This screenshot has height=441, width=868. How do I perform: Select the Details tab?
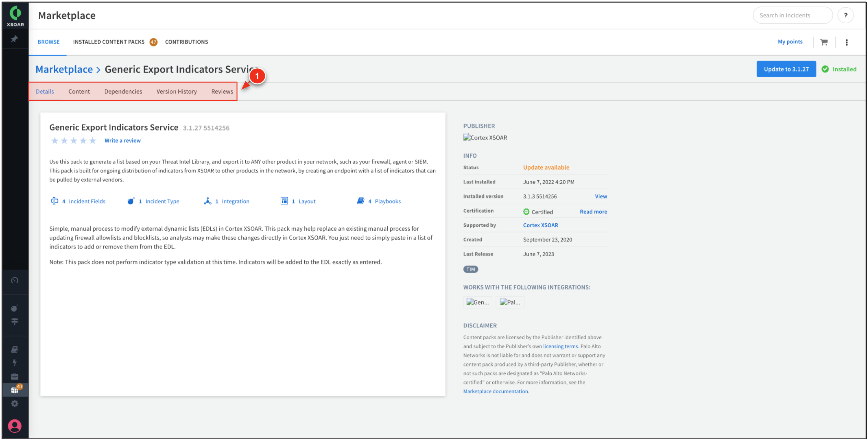coord(45,92)
